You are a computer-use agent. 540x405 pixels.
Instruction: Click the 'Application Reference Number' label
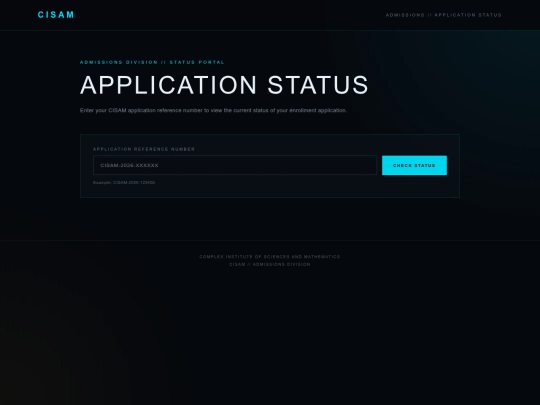(x=144, y=149)
